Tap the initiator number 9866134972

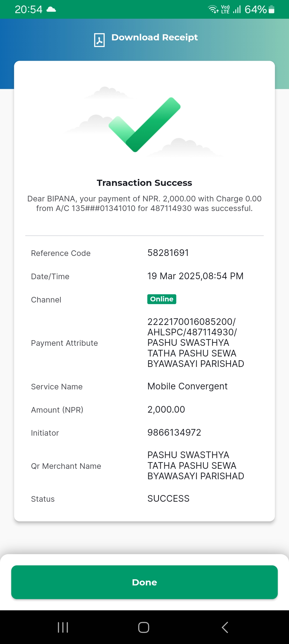[x=174, y=432]
